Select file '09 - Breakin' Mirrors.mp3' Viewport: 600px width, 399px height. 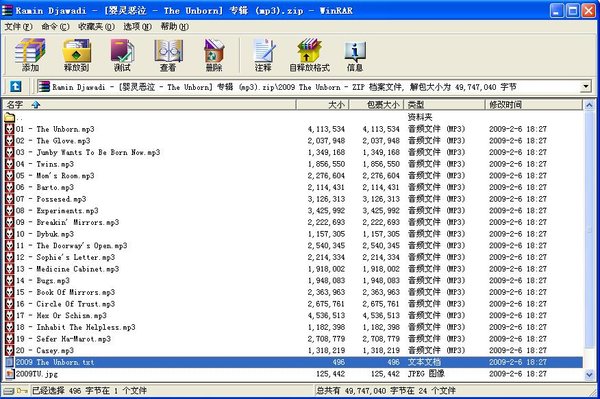(x=67, y=222)
